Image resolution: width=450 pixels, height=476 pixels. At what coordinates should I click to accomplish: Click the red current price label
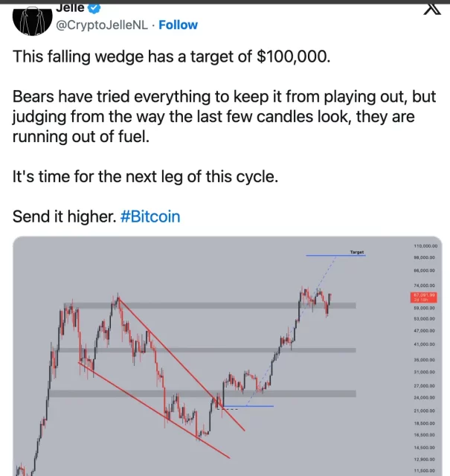pyautogui.click(x=424, y=297)
